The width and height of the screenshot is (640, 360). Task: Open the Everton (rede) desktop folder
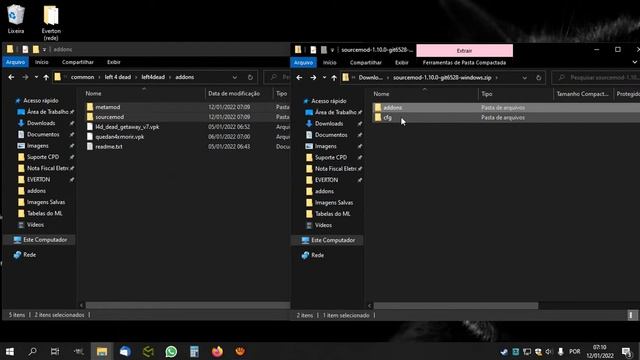pos(51,22)
